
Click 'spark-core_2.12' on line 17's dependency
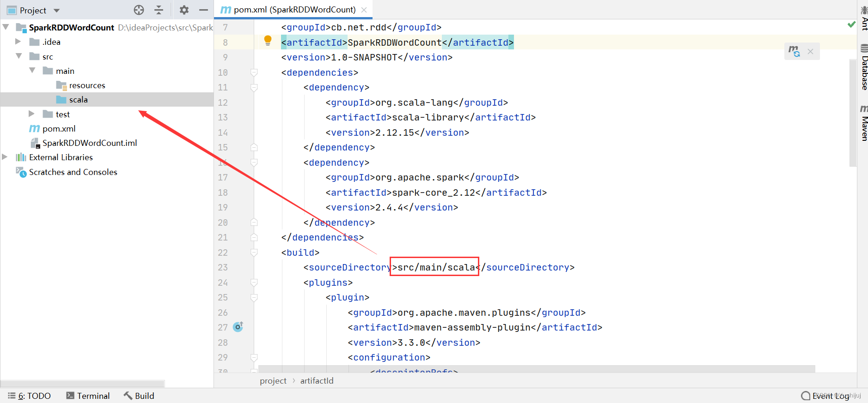(434, 192)
